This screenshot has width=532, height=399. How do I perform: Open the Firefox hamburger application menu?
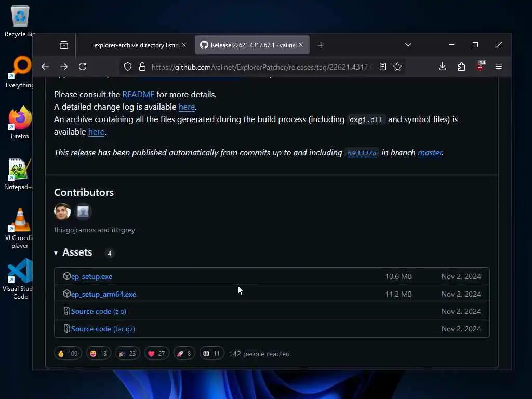(499, 66)
